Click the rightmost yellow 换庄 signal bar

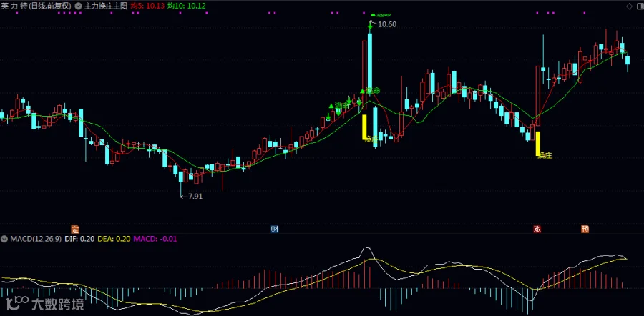537,143
